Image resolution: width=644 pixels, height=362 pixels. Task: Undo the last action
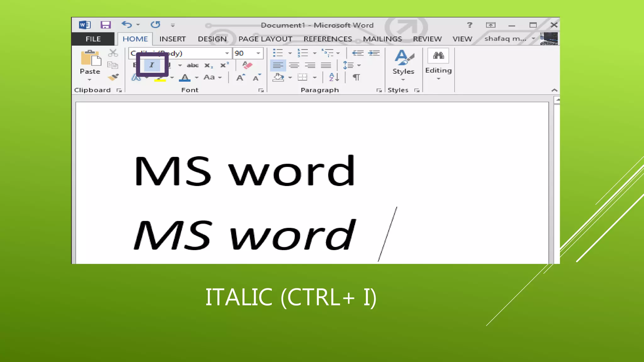(x=127, y=25)
